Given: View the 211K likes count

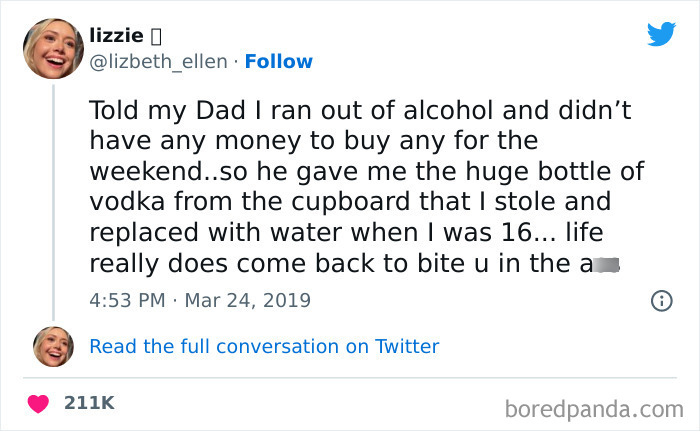Looking at the screenshot, I should coord(90,403).
